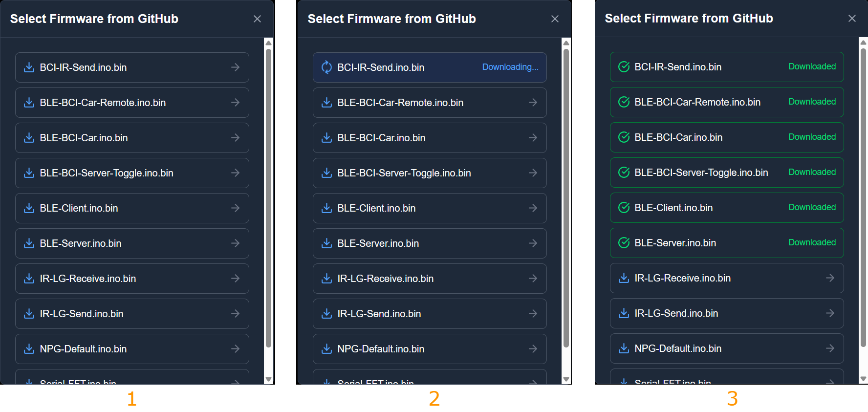Click green checkmark icon beside BLE-BCI-Car.ino.bin

click(x=624, y=137)
